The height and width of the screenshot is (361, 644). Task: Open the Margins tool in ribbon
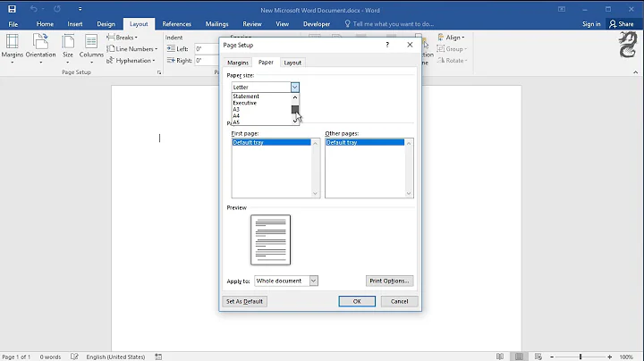coord(12,49)
